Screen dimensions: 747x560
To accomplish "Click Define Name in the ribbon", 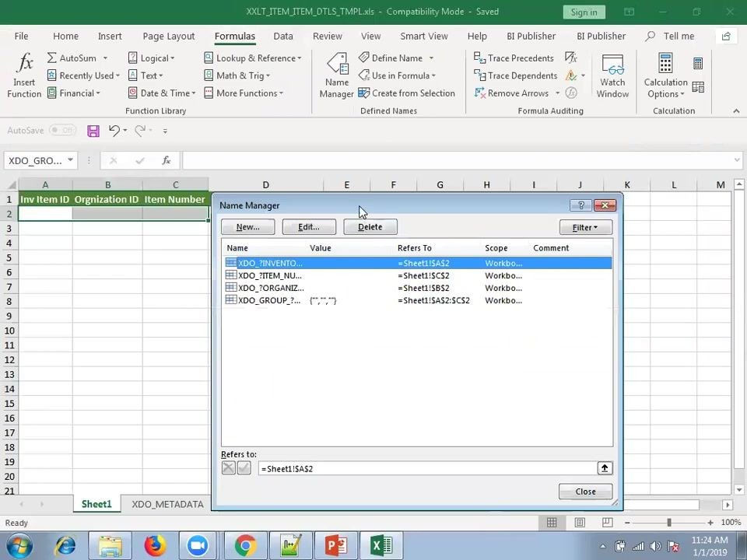I will (x=396, y=58).
